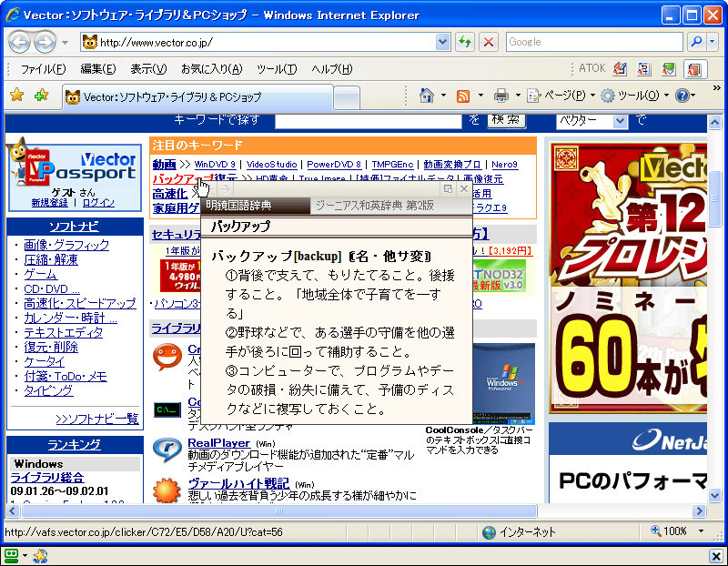Viewport: 728px width, 566px height.
Task: Select the 明鏡国語辞典 dictionary tab
Action: 256,206
